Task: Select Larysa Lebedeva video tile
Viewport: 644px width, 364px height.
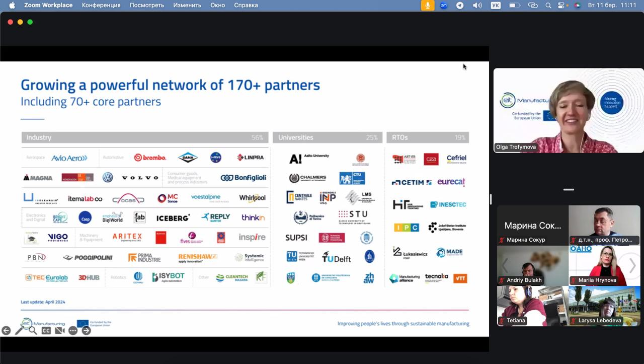Action: click(x=604, y=306)
